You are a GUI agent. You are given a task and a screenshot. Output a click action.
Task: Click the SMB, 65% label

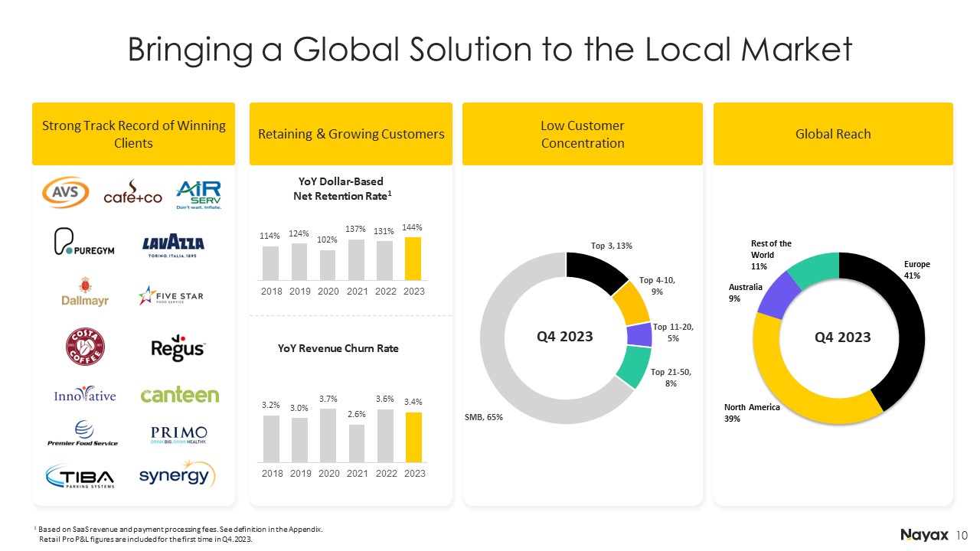tap(484, 418)
